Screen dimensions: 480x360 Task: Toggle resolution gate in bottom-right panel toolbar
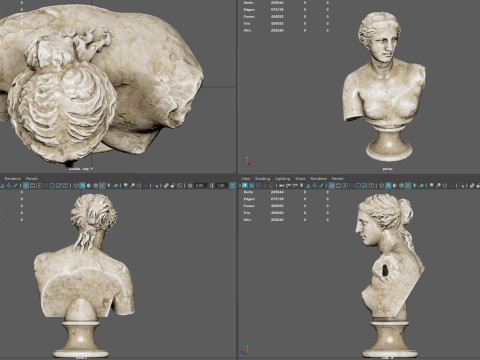[x=345, y=185]
